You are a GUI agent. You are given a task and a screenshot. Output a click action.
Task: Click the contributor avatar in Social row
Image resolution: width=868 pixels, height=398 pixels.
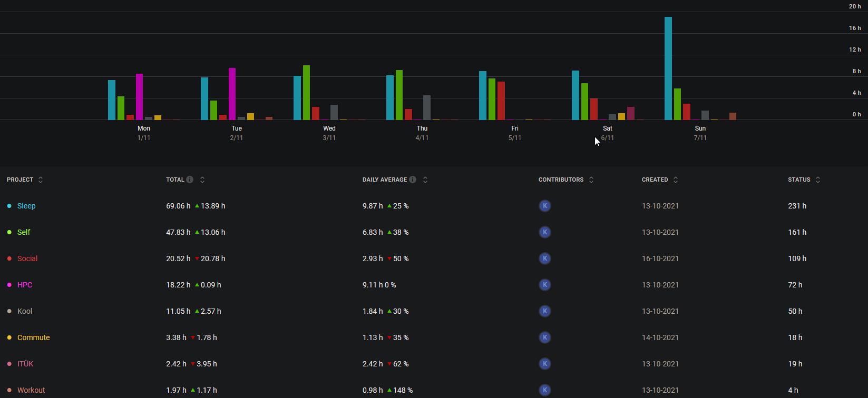(x=545, y=258)
